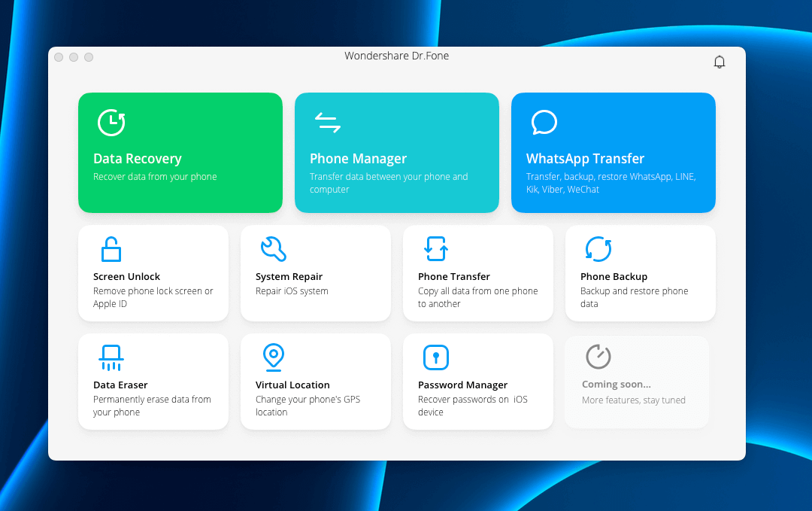This screenshot has height=511, width=812.
Task: Click the Phone Transfer icon
Action: (436, 248)
